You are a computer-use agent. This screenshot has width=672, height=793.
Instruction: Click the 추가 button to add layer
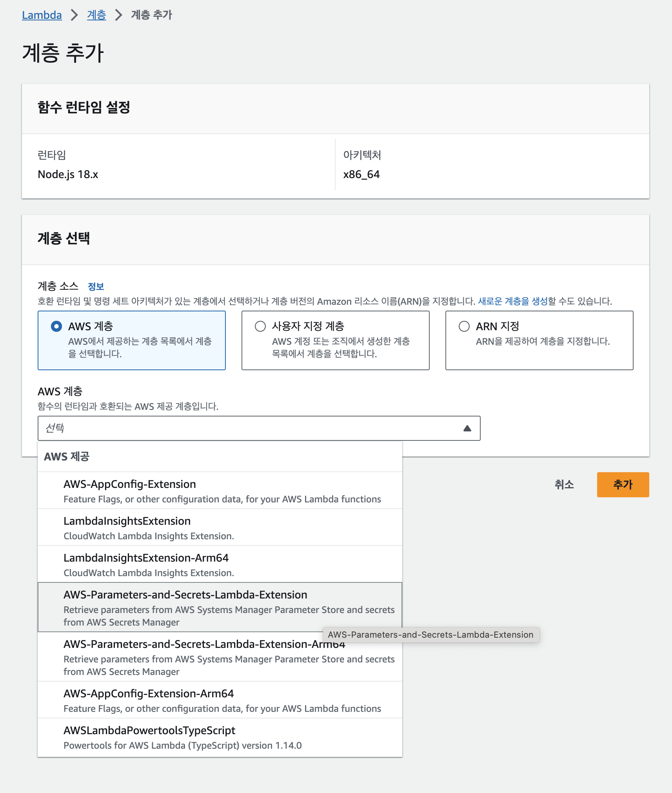(623, 485)
